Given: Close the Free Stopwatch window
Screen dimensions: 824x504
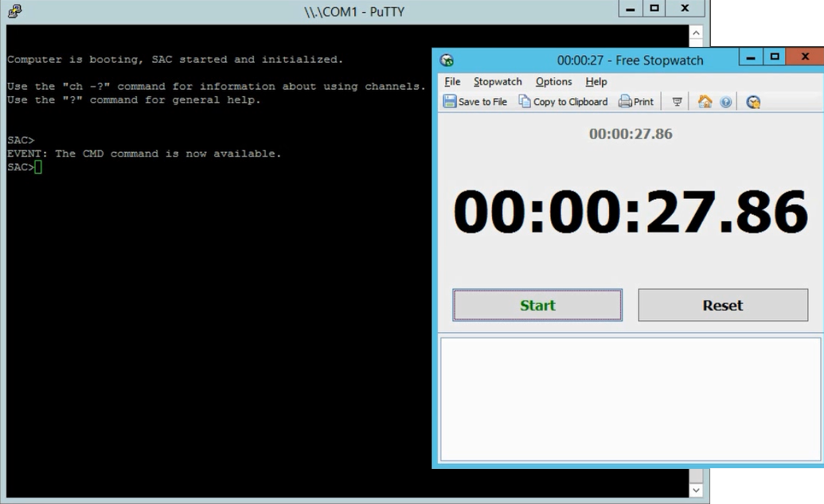Looking at the screenshot, I should pos(805,57).
